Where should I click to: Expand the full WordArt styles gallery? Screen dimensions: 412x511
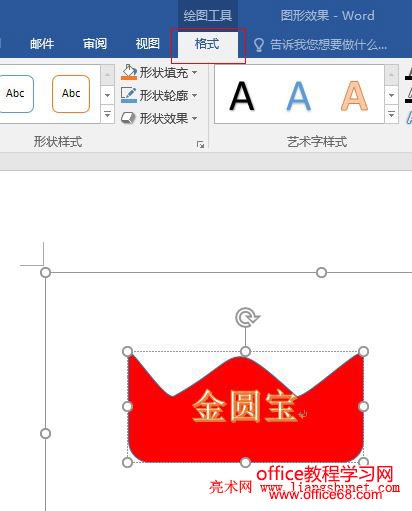tap(391, 114)
